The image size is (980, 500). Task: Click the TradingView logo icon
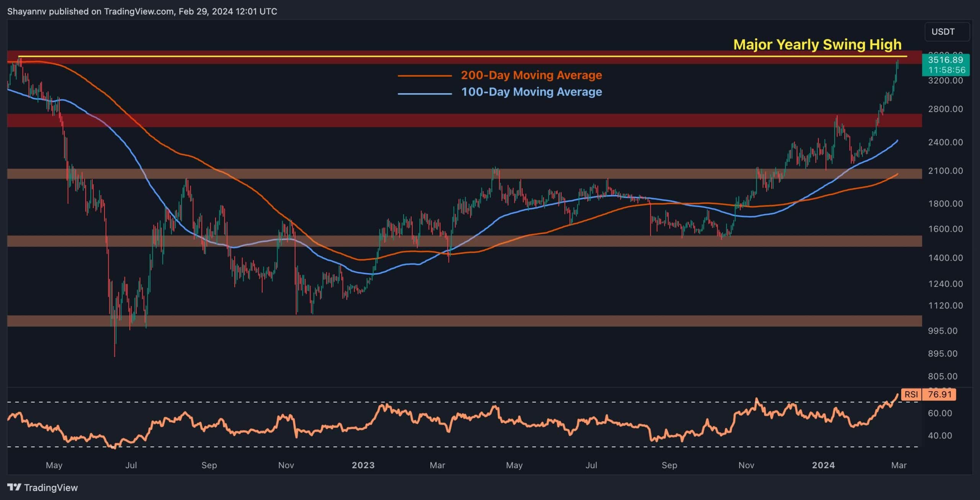pos(14,487)
